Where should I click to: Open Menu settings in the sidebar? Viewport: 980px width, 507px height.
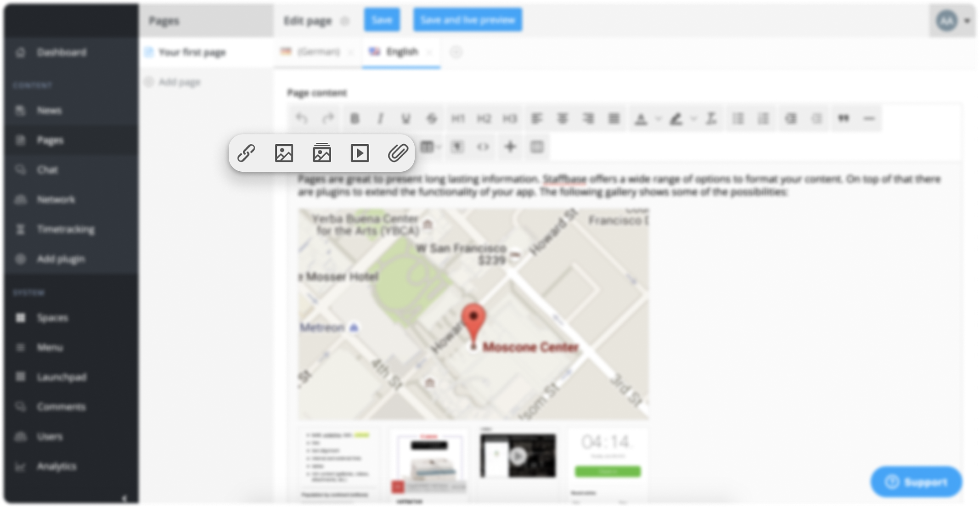pos(71,348)
